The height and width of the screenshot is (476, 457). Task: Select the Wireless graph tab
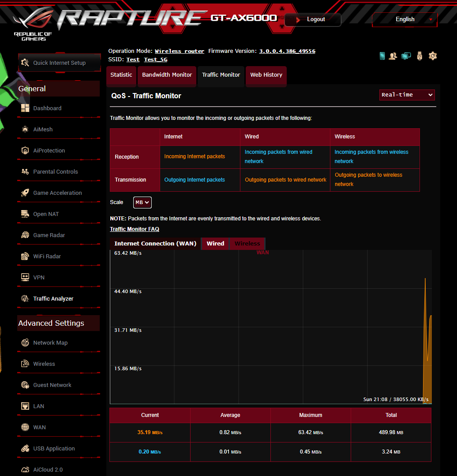click(x=247, y=244)
